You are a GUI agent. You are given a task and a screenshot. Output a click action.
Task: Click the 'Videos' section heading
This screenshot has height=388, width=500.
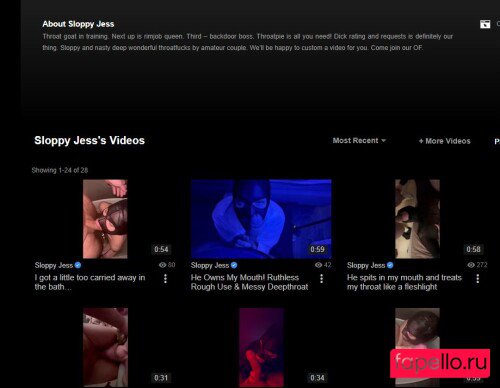(89, 140)
